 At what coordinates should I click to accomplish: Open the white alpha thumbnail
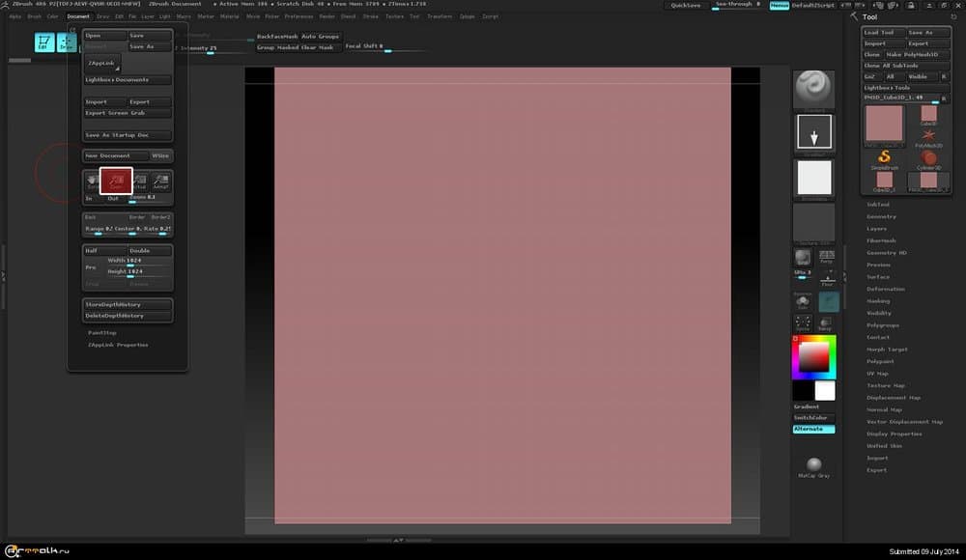pyautogui.click(x=813, y=179)
